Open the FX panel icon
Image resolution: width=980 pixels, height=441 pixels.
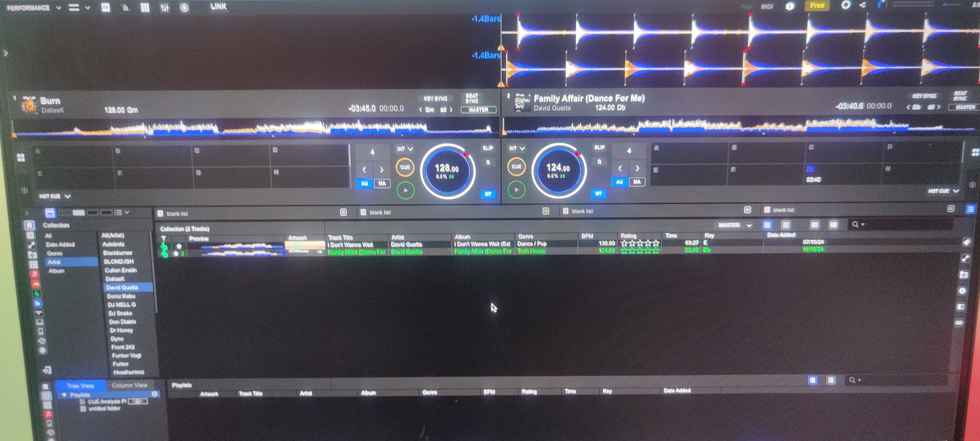106,8
